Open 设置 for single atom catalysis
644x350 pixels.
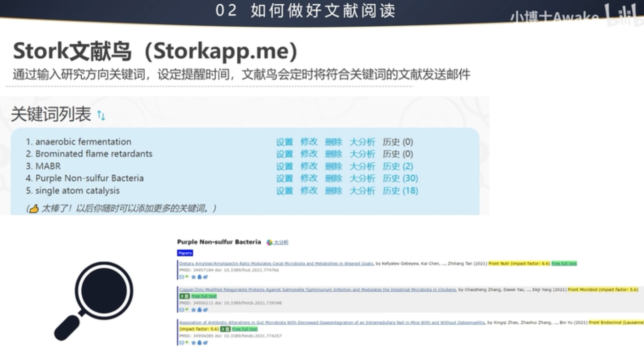[285, 191]
